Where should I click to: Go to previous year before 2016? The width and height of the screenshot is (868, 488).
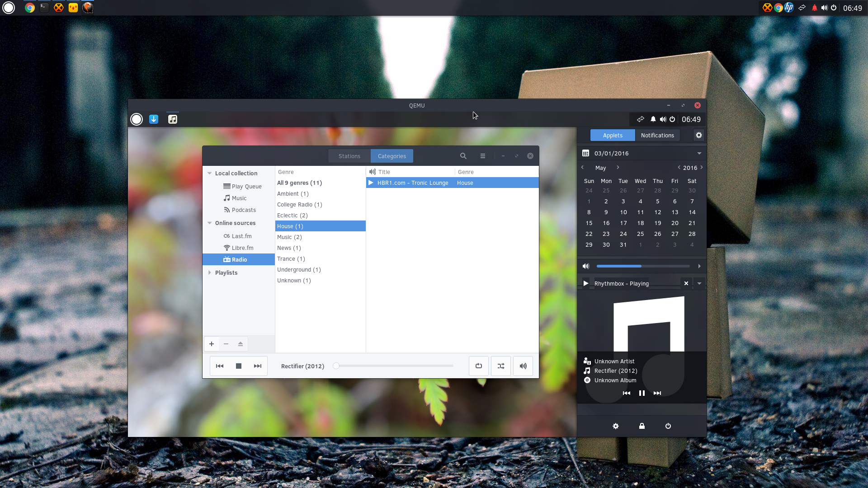coord(679,167)
